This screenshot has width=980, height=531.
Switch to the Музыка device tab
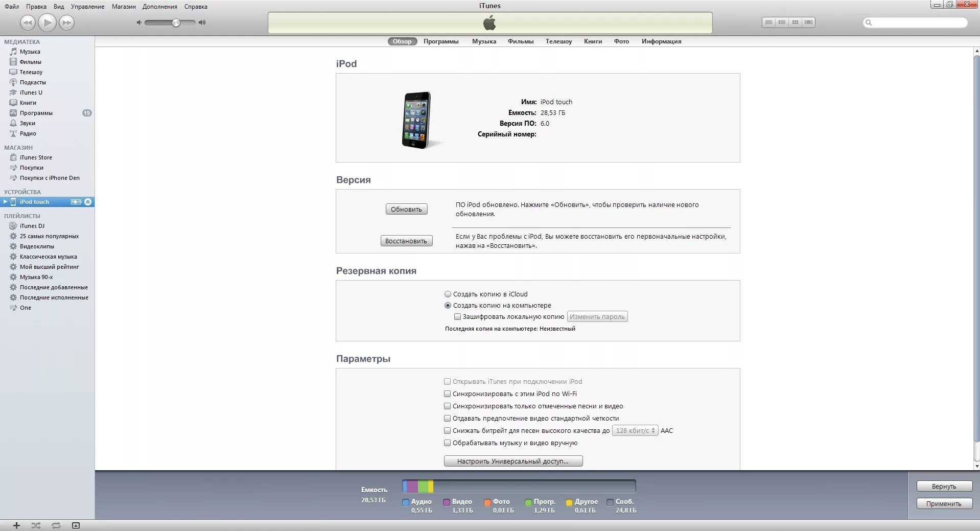pos(484,41)
